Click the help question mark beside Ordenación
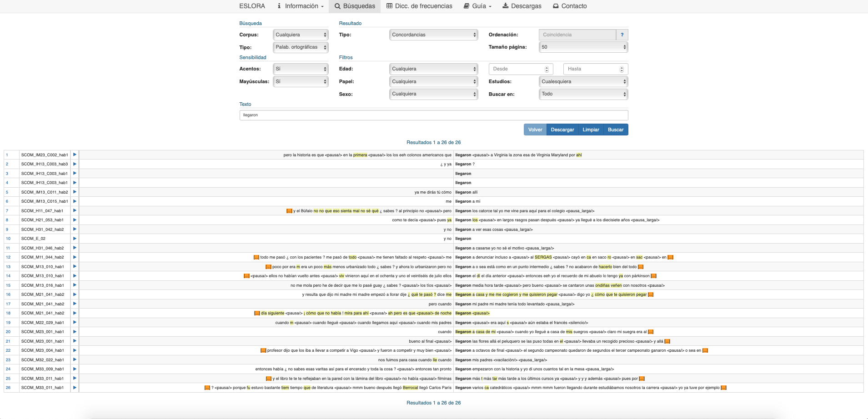 click(x=622, y=35)
